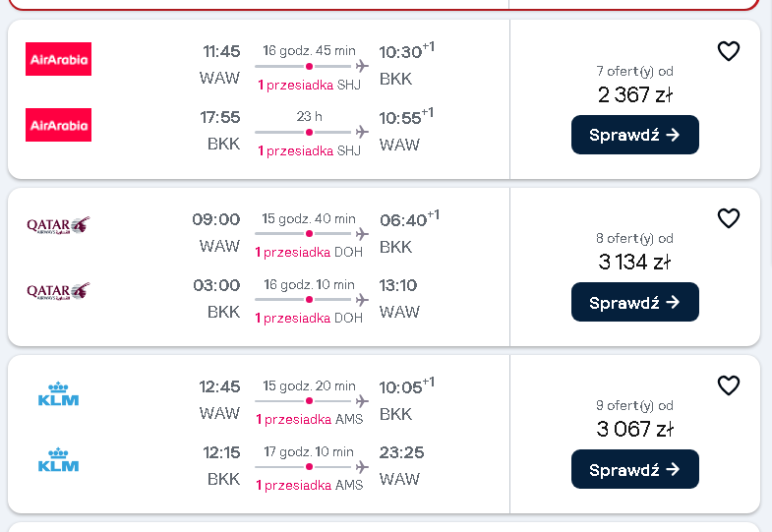This screenshot has height=532, width=772.
Task: Click the Air Arabia logo on outbound flight
Action: click(x=58, y=59)
